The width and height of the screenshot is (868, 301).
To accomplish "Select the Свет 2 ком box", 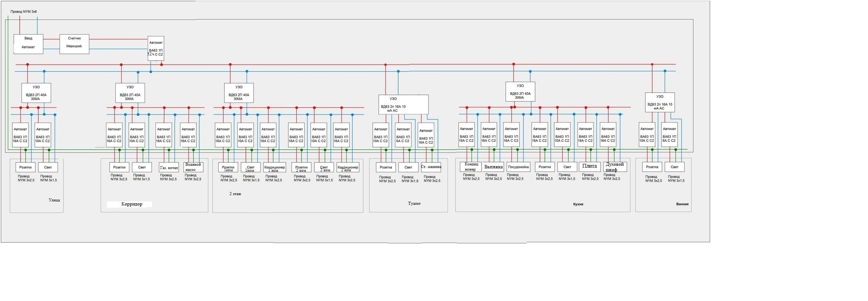I will (324, 168).
